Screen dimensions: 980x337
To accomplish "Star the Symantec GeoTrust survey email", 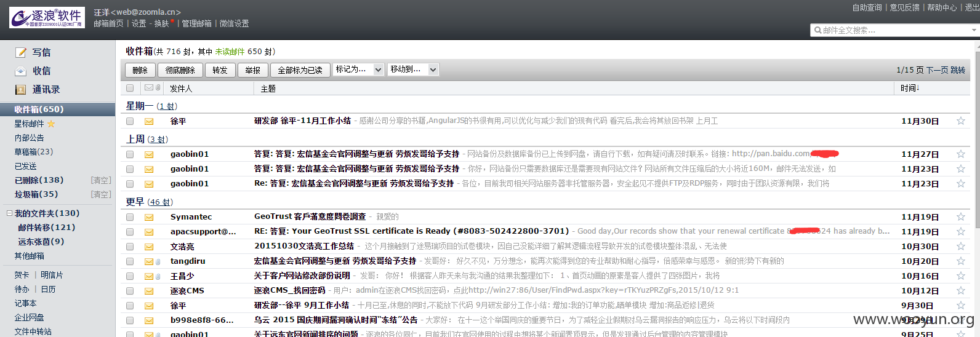I will point(960,217).
